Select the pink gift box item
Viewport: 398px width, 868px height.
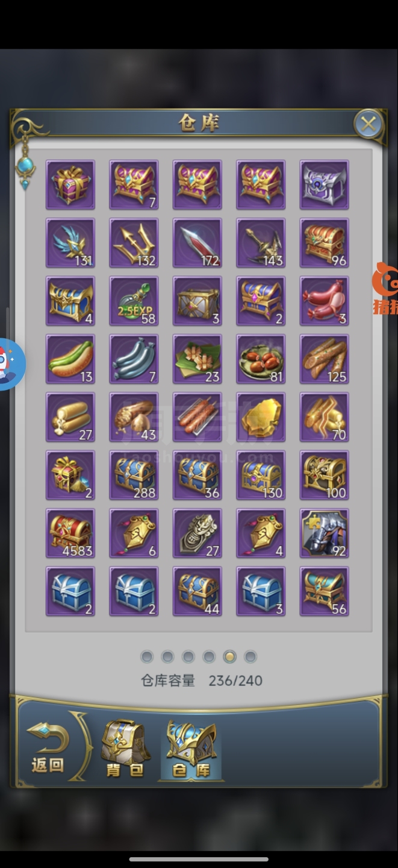pyautogui.click(x=70, y=185)
